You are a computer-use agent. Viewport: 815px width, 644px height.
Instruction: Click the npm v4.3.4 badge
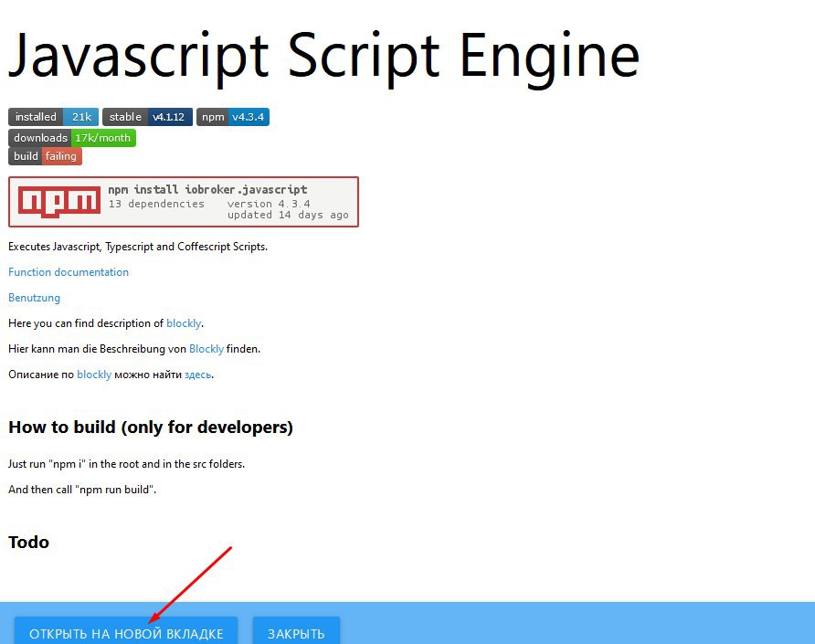tap(233, 117)
